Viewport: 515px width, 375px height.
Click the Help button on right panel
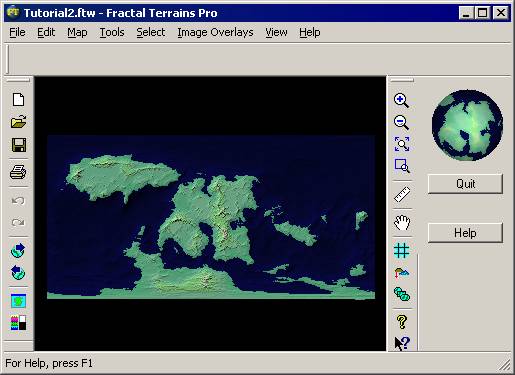tap(465, 233)
